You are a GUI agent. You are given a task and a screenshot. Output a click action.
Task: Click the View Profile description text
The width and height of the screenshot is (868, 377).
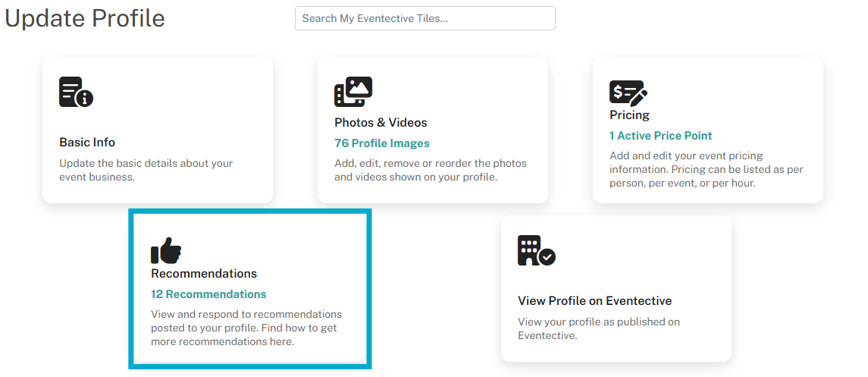(599, 328)
